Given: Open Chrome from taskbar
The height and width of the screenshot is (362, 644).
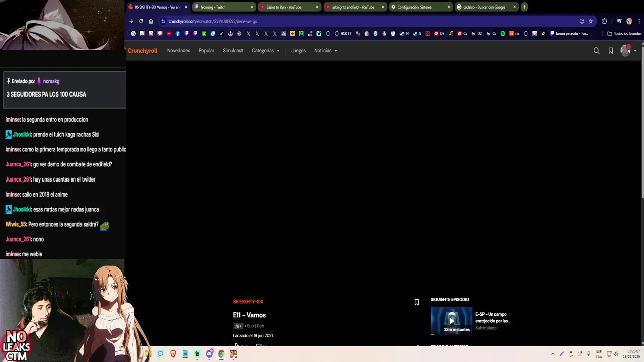Looking at the screenshot, I should 221,354.
